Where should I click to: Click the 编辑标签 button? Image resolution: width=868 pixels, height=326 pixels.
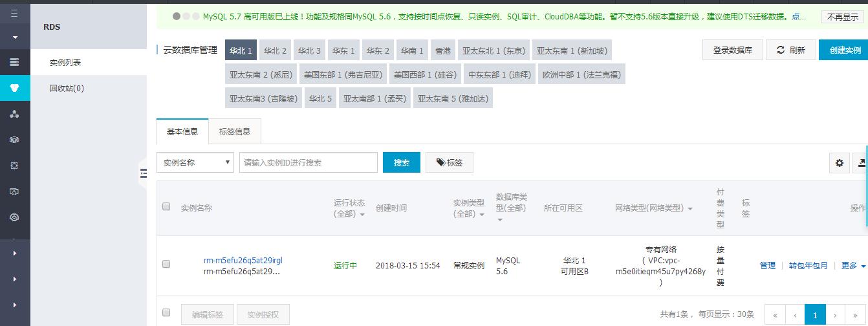(208, 315)
